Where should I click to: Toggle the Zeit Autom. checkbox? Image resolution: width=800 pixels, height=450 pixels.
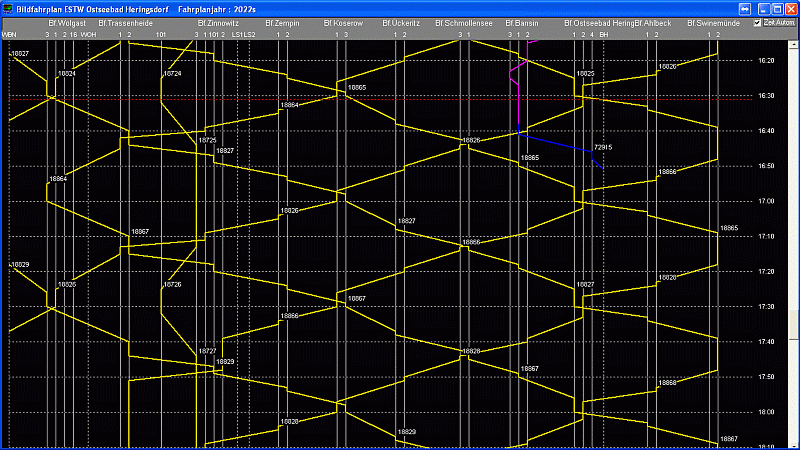tap(757, 23)
